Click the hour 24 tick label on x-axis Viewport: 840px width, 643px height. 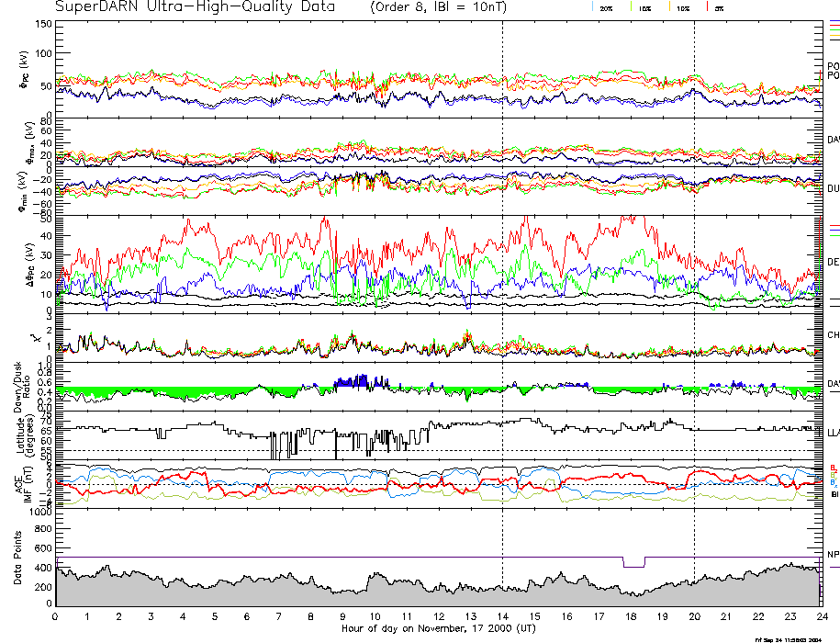[x=821, y=616]
